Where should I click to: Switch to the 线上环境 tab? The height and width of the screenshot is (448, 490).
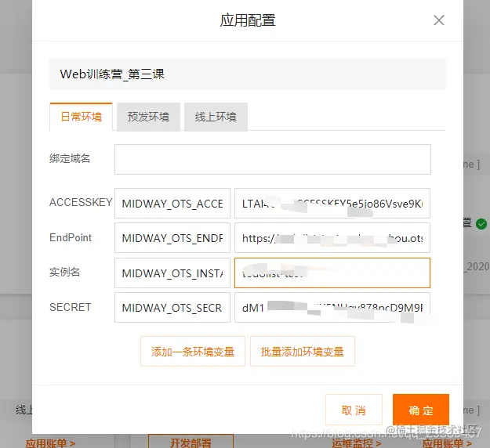click(216, 117)
